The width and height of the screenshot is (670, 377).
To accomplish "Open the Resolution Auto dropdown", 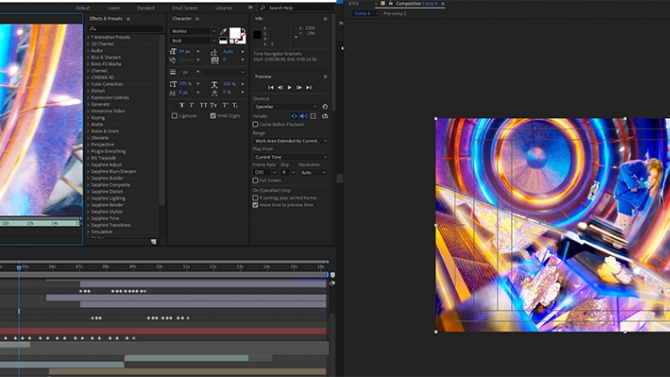I will [x=313, y=172].
